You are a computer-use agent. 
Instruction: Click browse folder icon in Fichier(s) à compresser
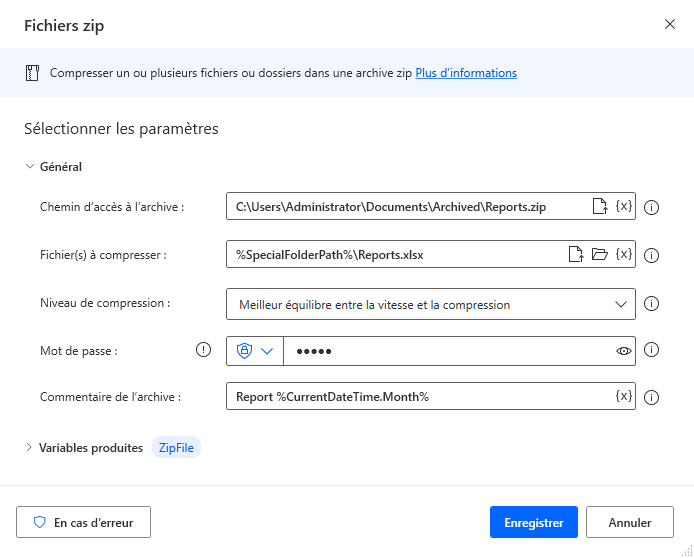tap(600, 254)
